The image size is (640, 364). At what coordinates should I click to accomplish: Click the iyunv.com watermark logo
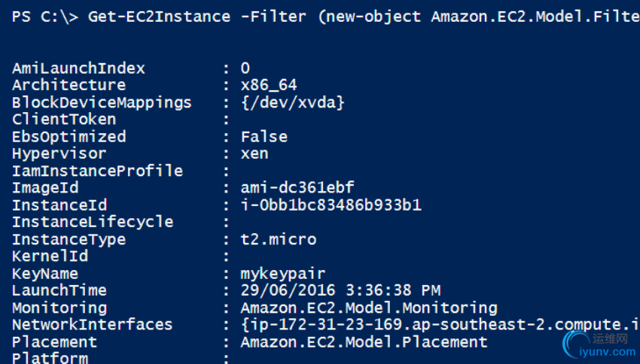point(599,344)
